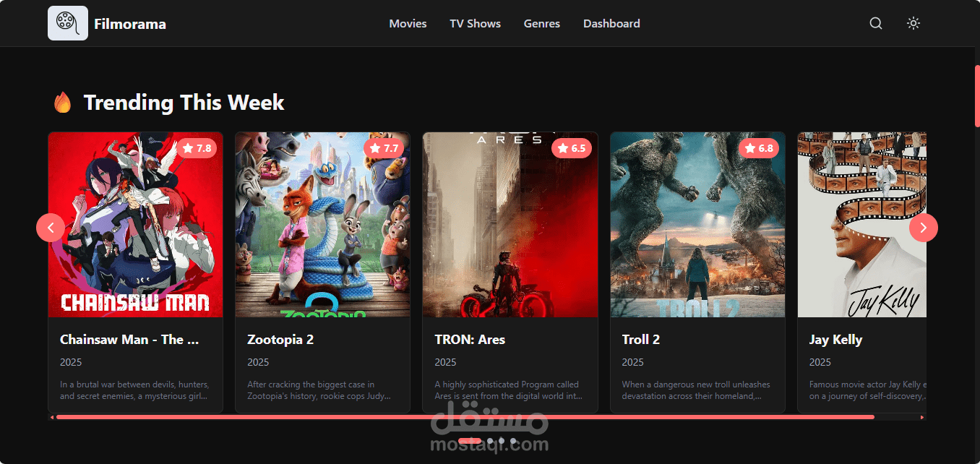Open the search magnifier icon
The height and width of the screenshot is (464, 980).
(x=876, y=23)
